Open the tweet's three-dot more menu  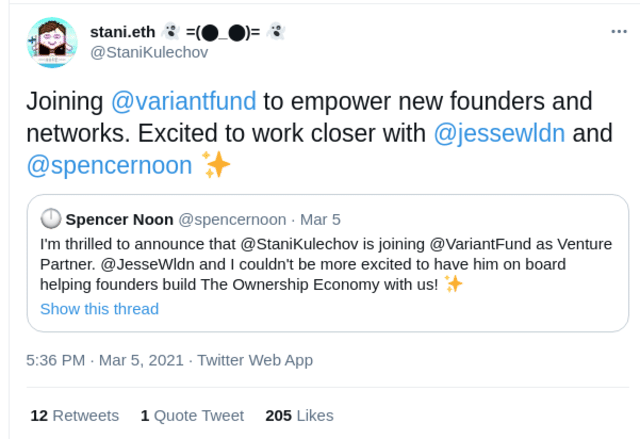619,31
